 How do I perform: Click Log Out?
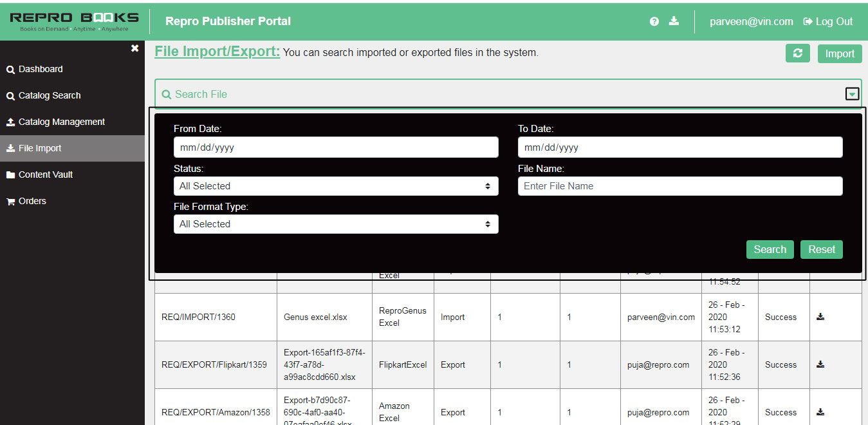tap(827, 21)
